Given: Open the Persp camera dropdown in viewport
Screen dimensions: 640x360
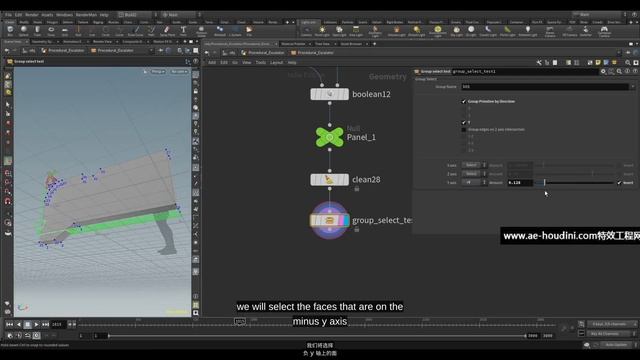Looking at the screenshot, I should pyautogui.click(x=158, y=71).
